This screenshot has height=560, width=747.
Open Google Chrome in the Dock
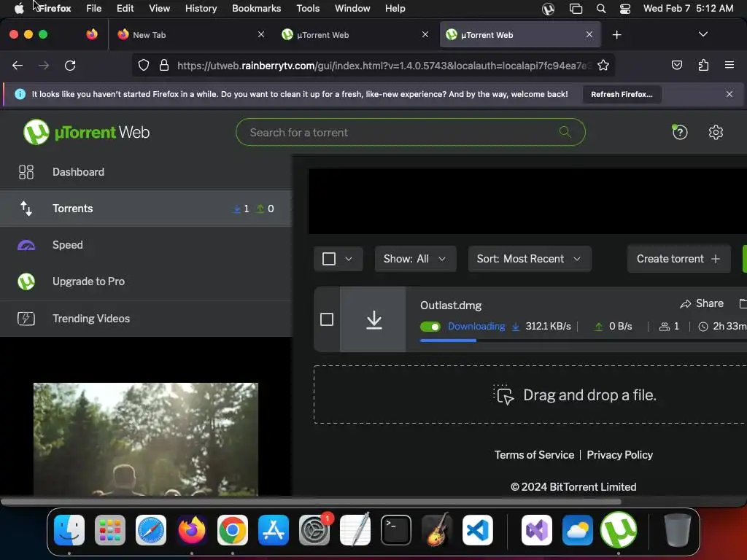pos(233,529)
